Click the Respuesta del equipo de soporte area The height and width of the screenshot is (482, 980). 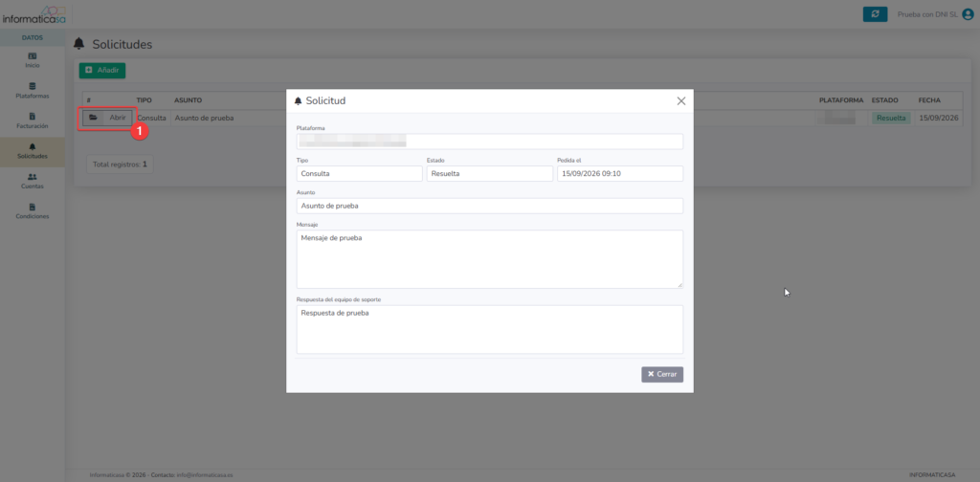(x=489, y=329)
